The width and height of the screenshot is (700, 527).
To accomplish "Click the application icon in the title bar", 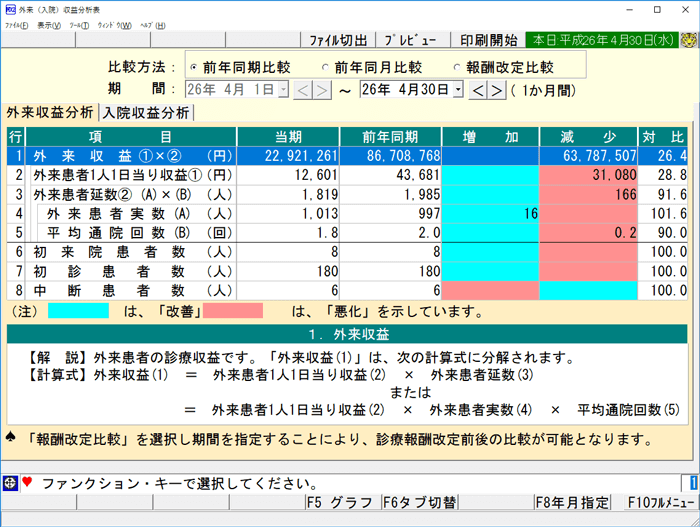I will tap(11, 9).
